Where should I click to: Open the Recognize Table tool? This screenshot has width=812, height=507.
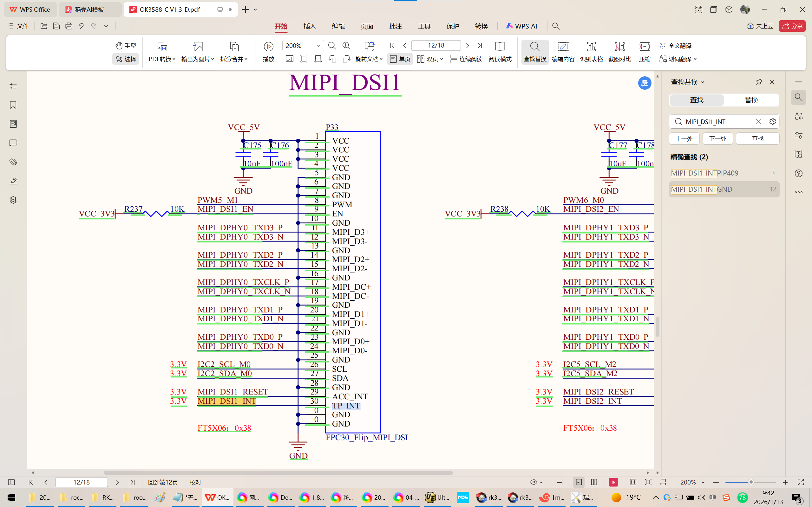[x=591, y=52]
